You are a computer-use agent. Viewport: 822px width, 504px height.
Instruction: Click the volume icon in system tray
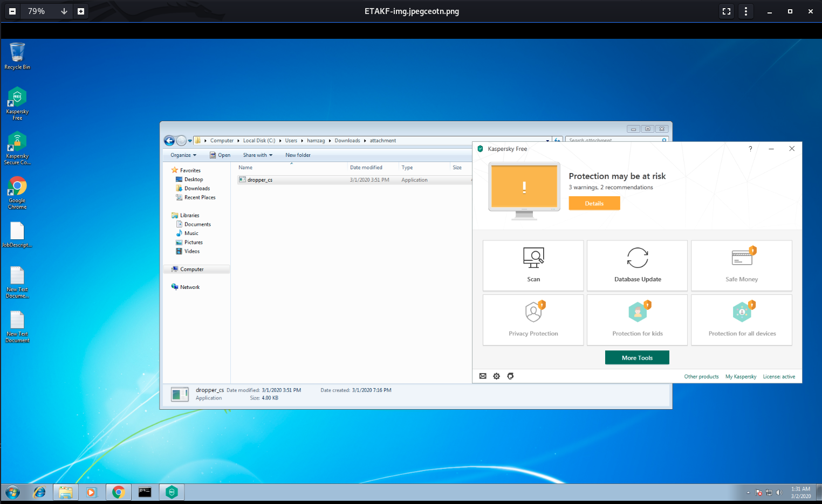point(779,492)
